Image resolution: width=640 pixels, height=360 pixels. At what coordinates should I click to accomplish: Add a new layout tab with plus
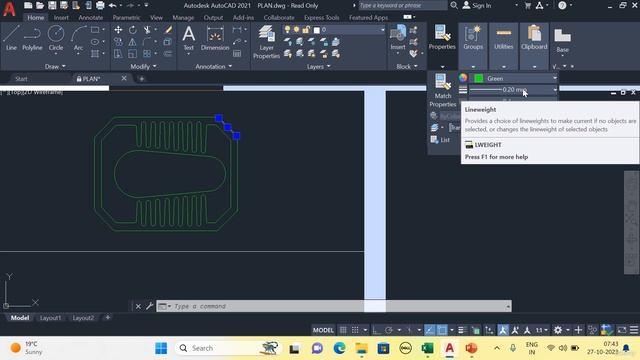pyautogui.click(x=108, y=317)
